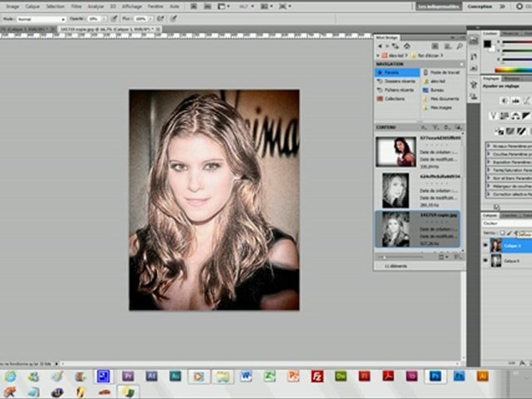Open the Filtre menu

coord(76,6)
